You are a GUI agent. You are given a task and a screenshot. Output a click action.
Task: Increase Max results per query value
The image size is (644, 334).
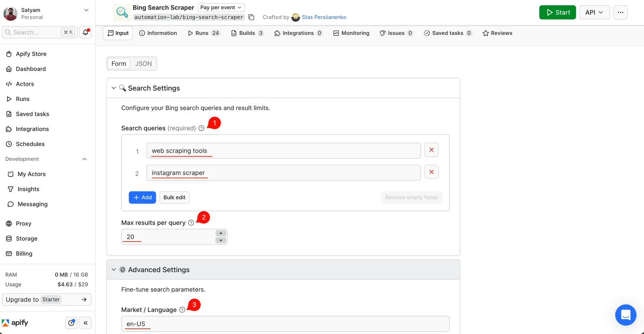(x=221, y=233)
